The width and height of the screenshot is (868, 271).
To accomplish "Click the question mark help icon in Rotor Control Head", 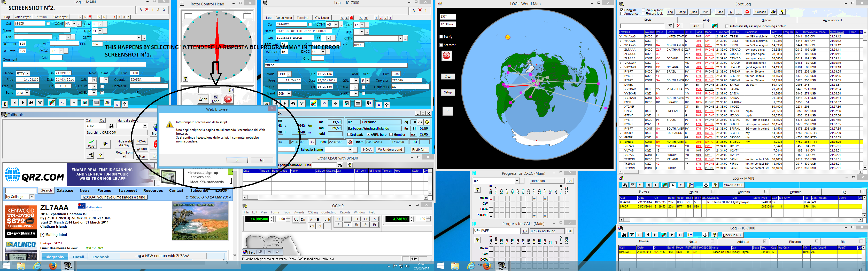I will click(x=185, y=79).
